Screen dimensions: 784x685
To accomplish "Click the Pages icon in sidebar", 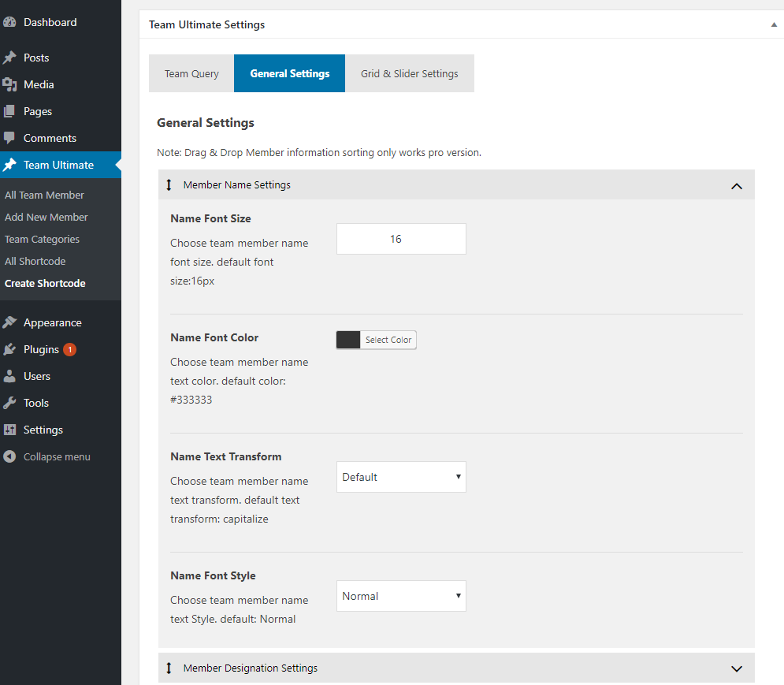I will 9,111.
